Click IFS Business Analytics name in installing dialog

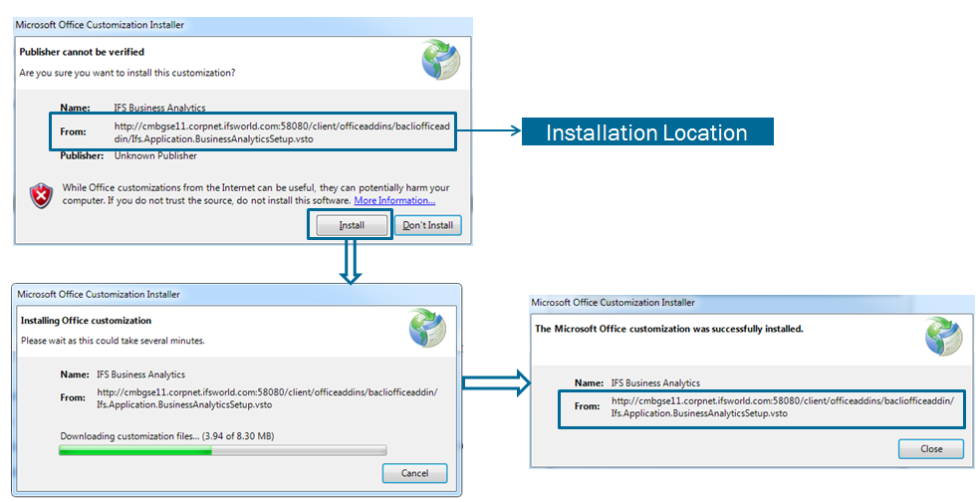point(141,375)
